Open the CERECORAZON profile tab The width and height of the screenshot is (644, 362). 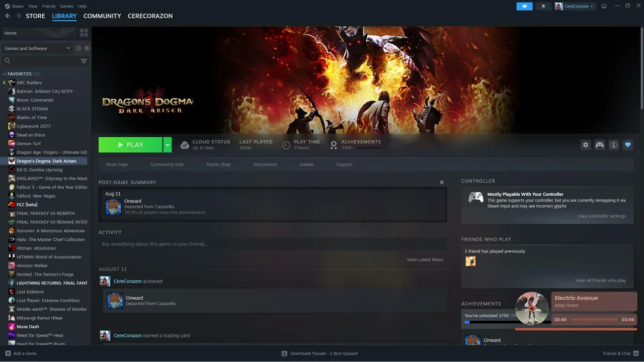pos(150,16)
